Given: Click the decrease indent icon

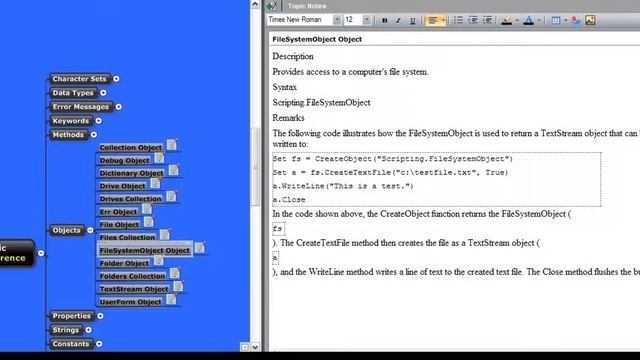Looking at the screenshot, I should click(473, 20).
